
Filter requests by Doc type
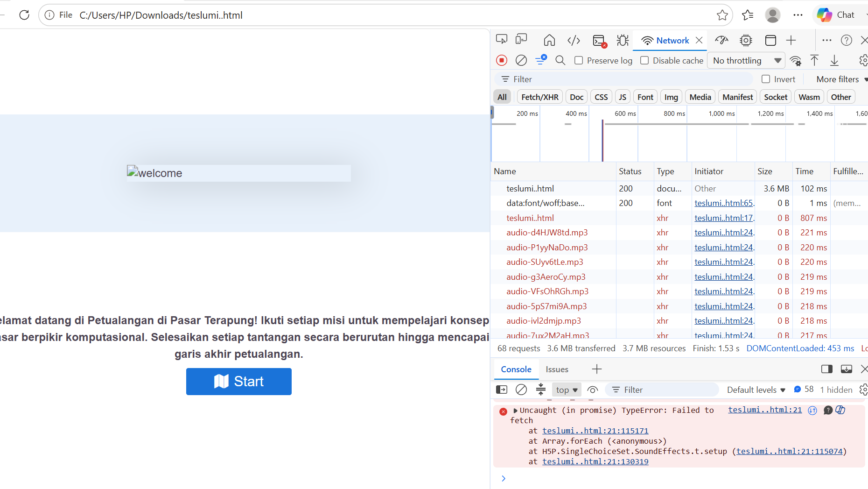[577, 97]
